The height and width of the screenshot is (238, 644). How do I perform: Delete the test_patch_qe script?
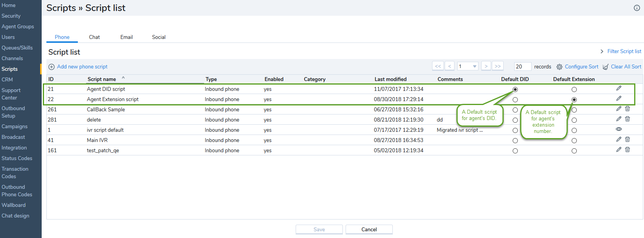[x=627, y=149]
